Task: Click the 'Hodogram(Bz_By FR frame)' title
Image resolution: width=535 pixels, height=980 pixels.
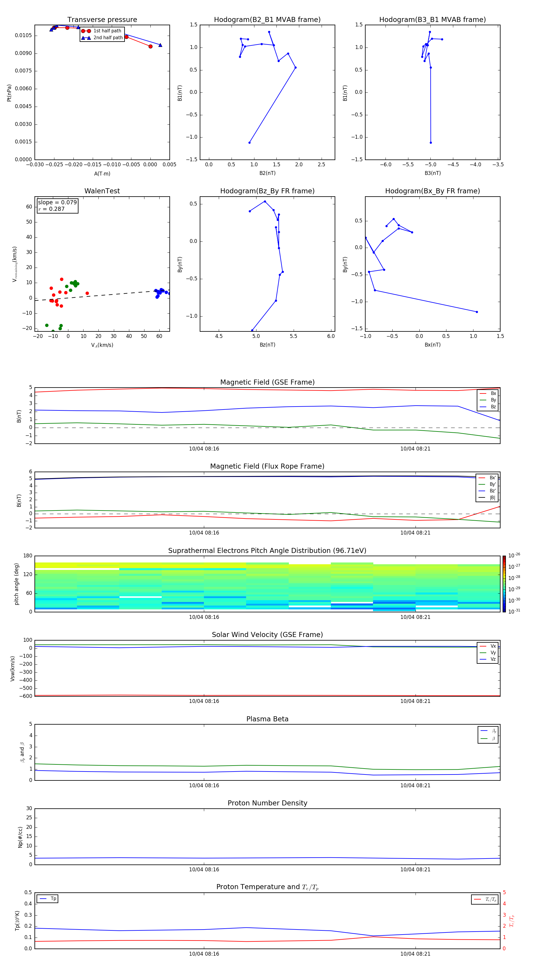Action: click(x=267, y=191)
